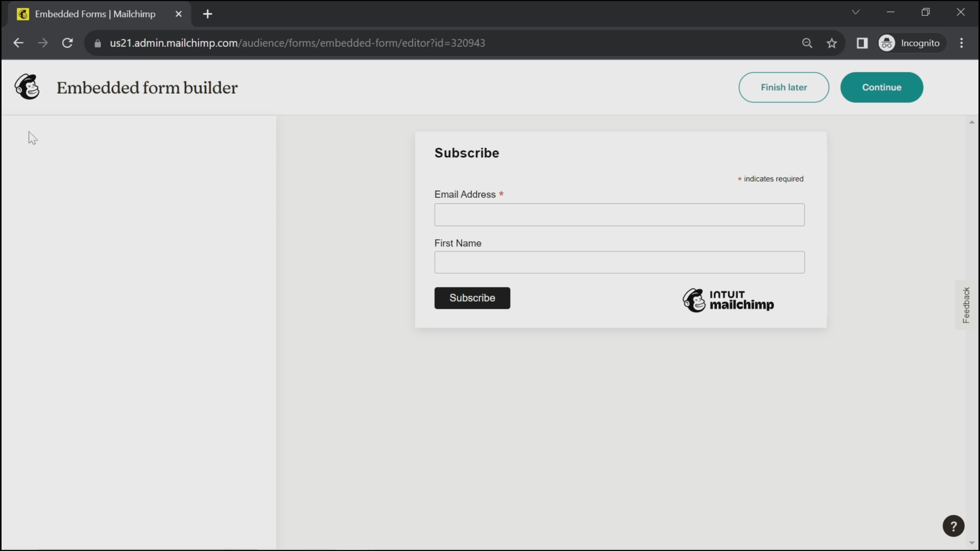Open new browser tab plus button
Image resolution: width=980 pixels, height=551 pixels.
[x=207, y=14]
